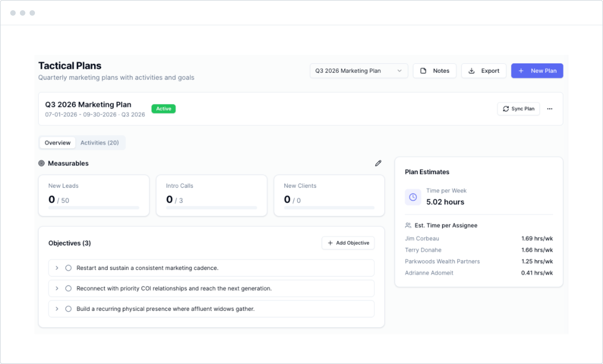Viewport: 603px width, 364px height.
Task: Click the refresh icon in Sync Plan
Action: point(506,109)
